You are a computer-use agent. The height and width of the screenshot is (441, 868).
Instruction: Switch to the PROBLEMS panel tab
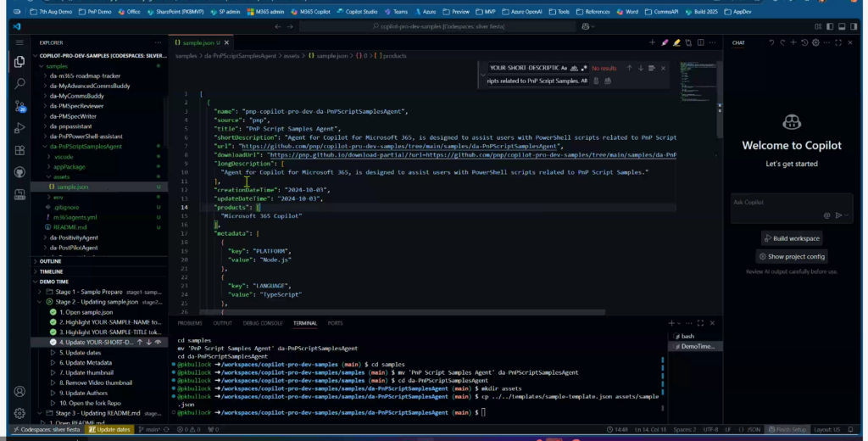[190, 323]
